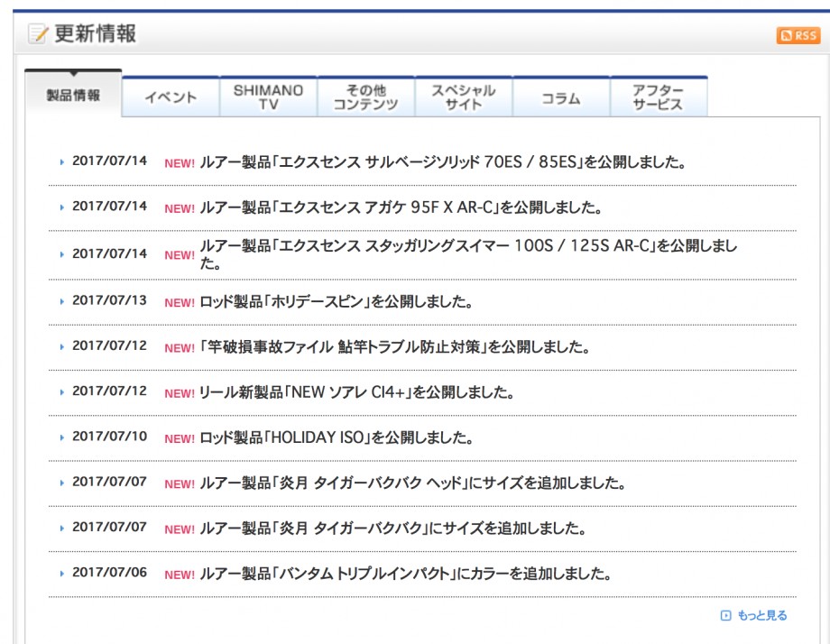Click the arrow bullet beside 2017/07/06

[x=62, y=574]
